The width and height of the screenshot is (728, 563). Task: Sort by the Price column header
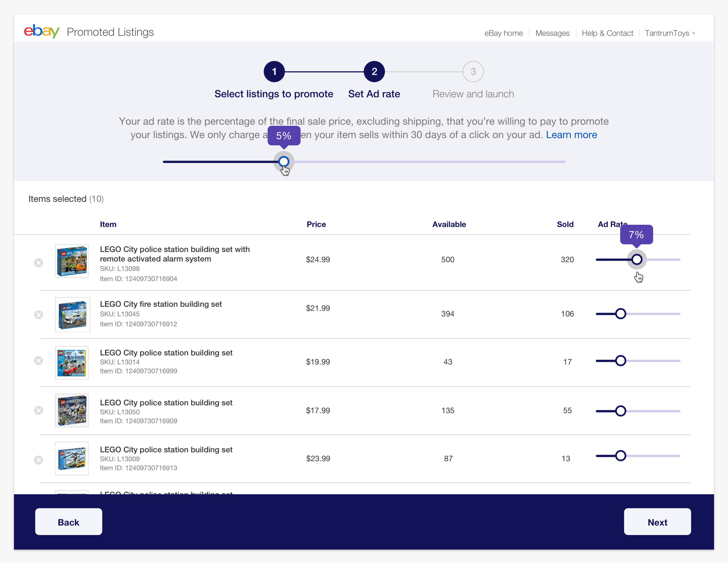click(x=316, y=224)
